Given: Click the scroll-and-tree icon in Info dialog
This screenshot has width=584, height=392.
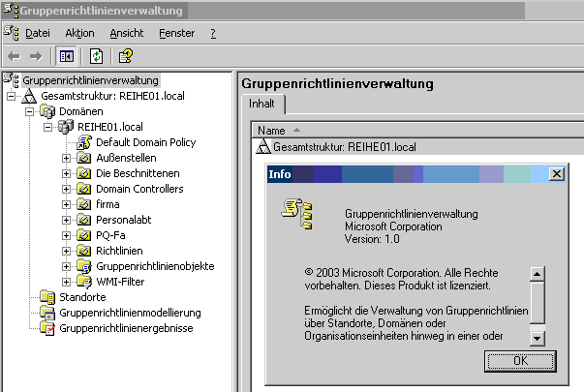Looking at the screenshot, I should point(296,214).
